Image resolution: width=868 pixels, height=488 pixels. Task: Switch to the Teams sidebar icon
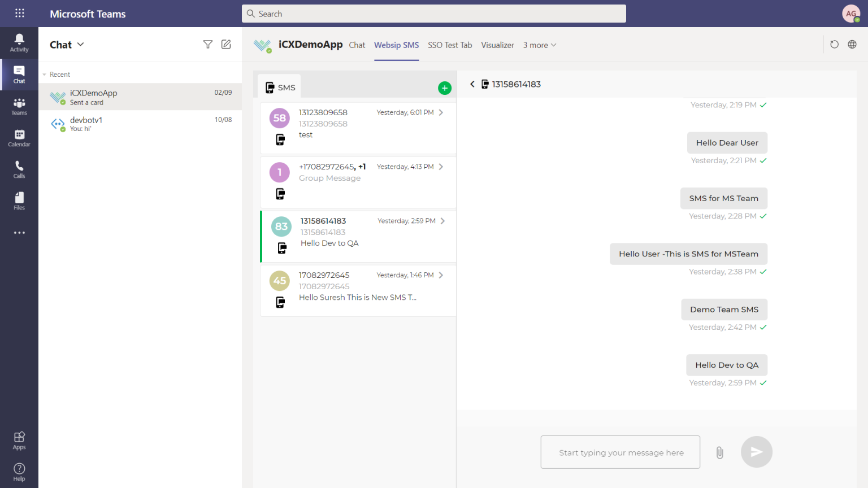[19, 106]
